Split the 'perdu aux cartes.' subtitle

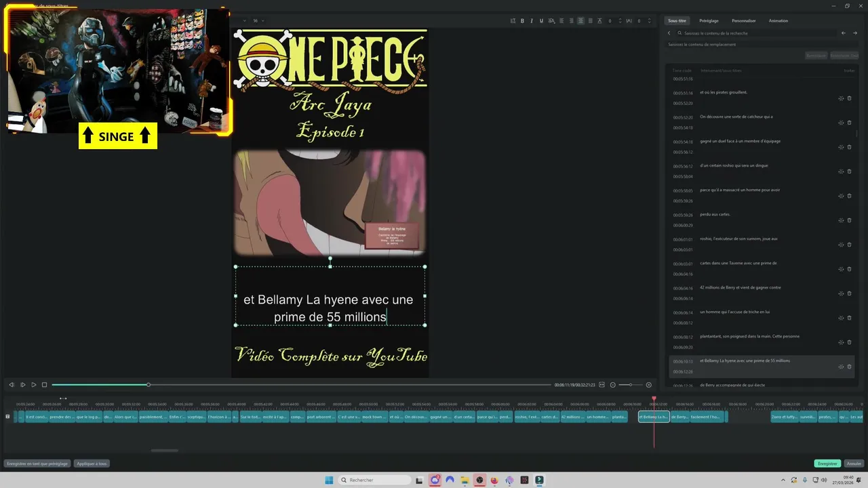pos(841,220)
